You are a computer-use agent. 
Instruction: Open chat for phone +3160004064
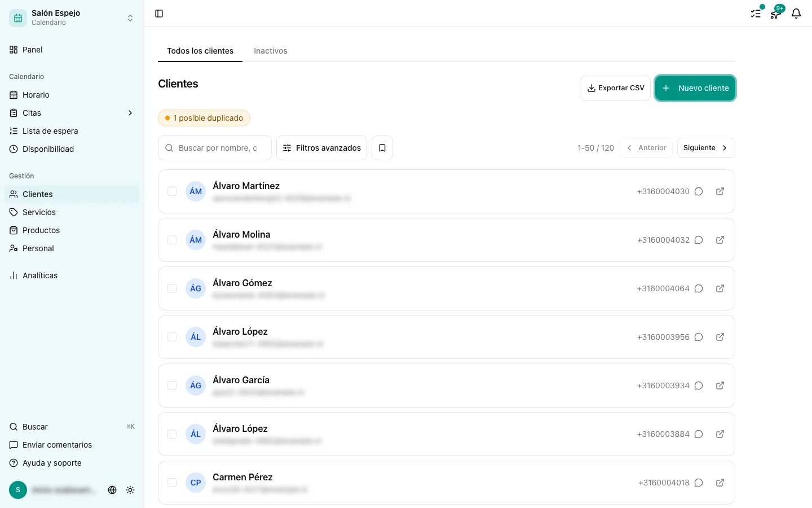[x=699, y=288]
